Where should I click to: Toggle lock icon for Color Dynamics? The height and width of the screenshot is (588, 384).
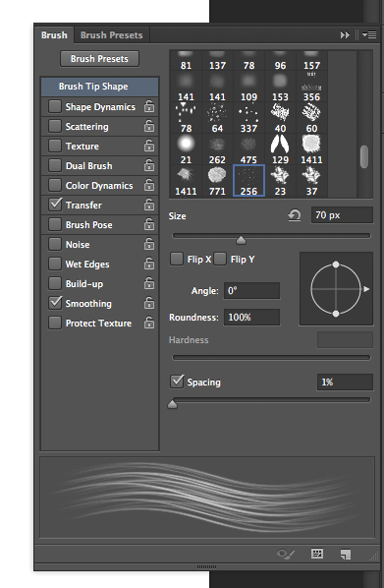pos(149,185)
